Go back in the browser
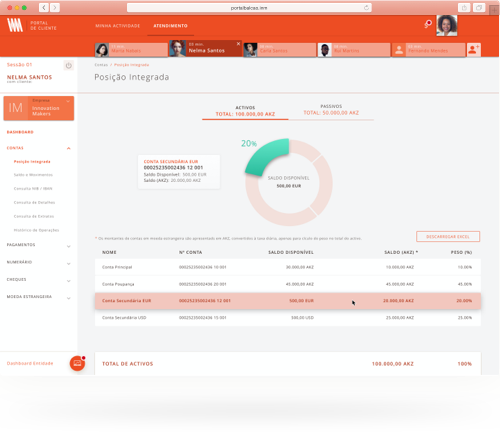The width and height of the screenshot is (500, 432). (44, 7)
